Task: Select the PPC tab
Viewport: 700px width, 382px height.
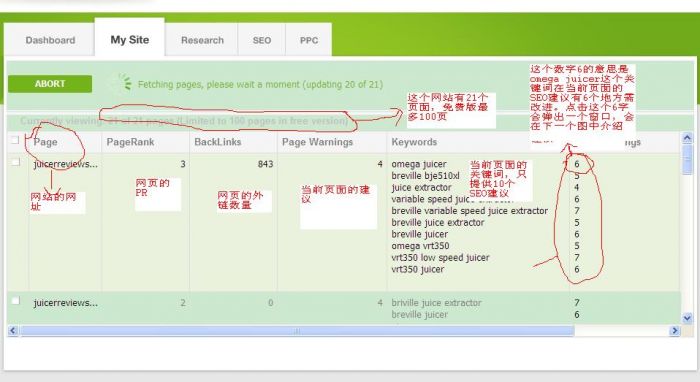Action: 309,40
